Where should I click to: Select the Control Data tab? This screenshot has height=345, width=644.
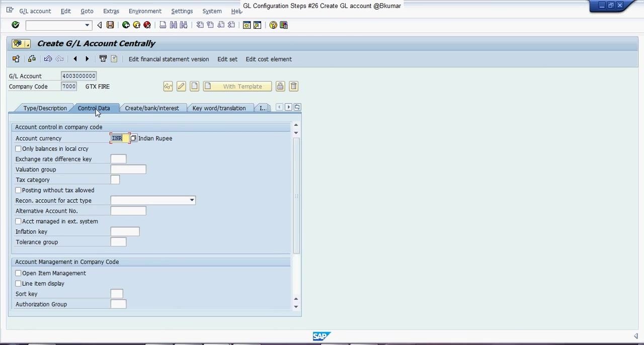click(x=94, y=108)
